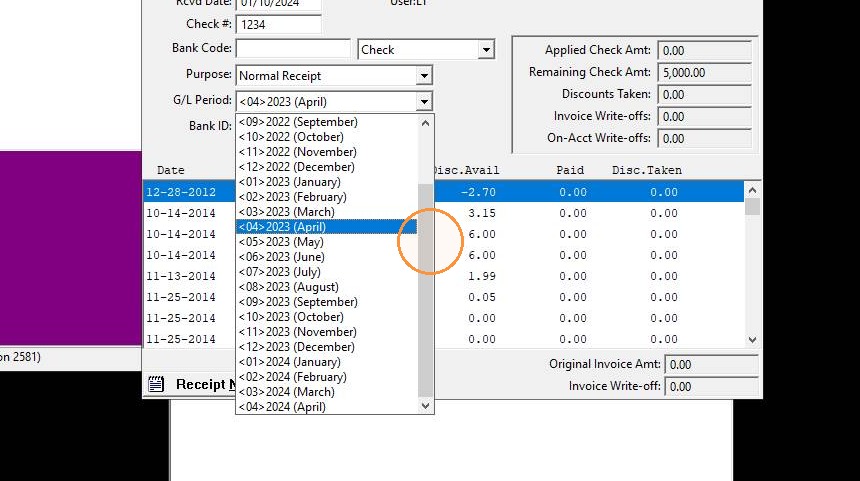Screen dimensions: 860x481
Task: Open the Purpose dropdown arrow
Action: (x=424, y=76)
